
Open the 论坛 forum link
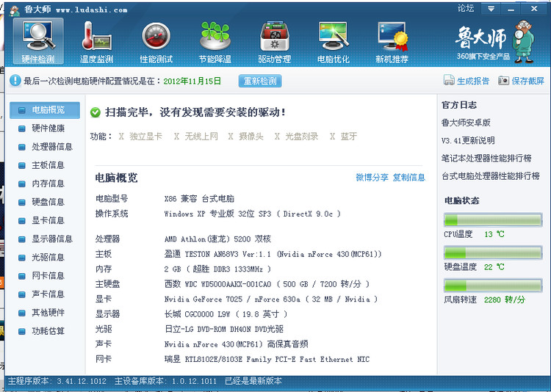(466, 8)
